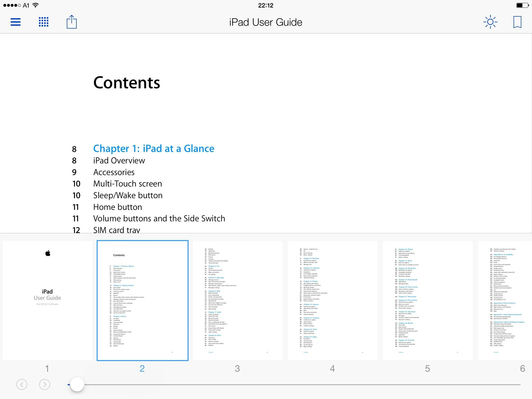The image size is (532, 399).
Task: Open Volume buttons and the Side Switch
Action: (x=159, y=218)
